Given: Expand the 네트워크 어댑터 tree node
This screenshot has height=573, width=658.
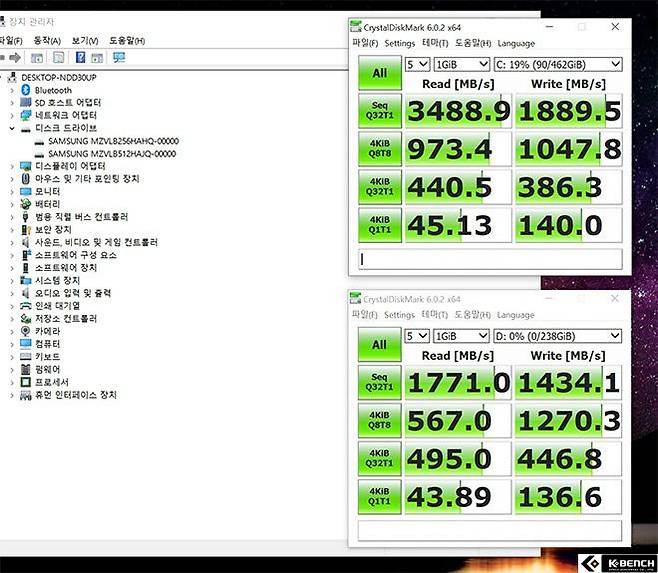Looking at the screenshot, I should (x=12, y=115).
